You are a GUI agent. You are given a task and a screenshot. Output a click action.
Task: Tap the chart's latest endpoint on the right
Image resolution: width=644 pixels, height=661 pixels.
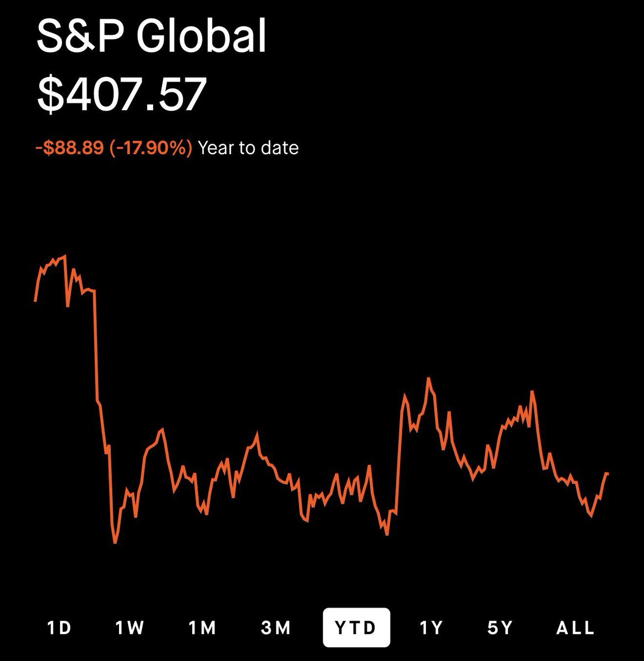(x=607, y=473)
